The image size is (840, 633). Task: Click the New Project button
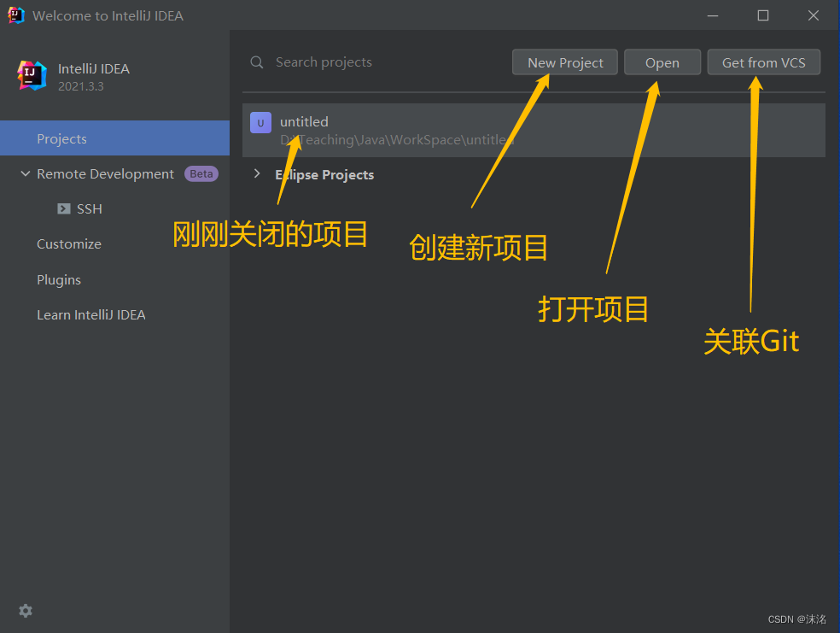coord(564,62)
